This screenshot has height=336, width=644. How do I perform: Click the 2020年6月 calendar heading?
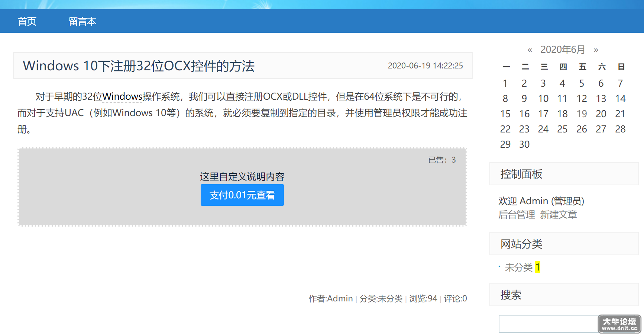563,49
